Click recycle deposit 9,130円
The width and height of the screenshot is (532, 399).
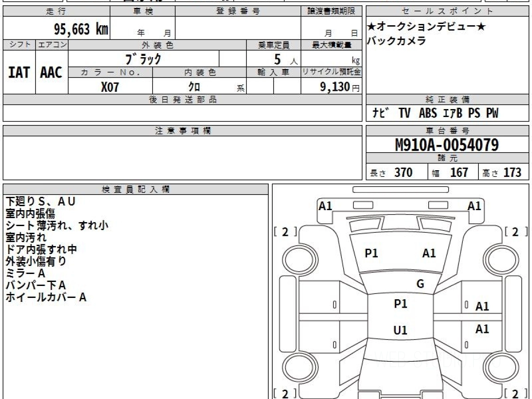[340, 86]
